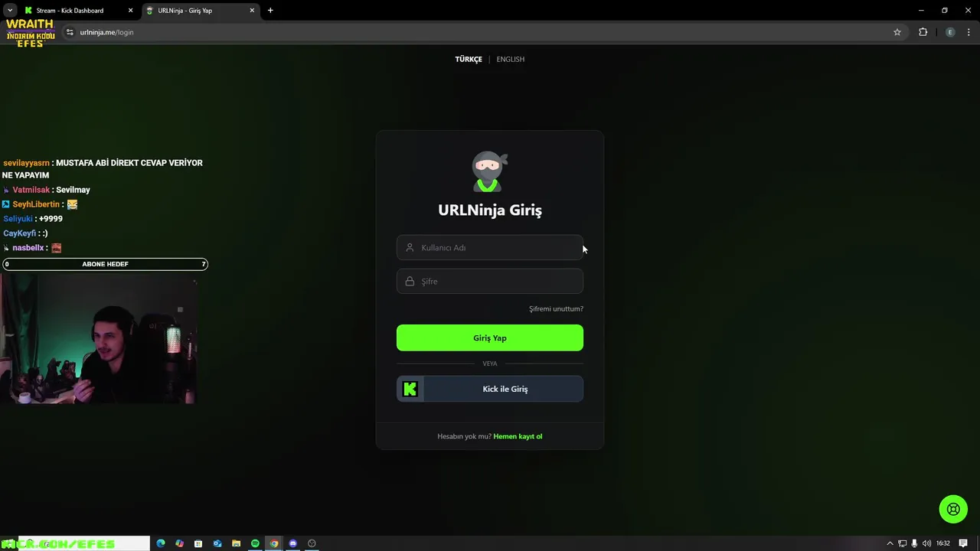980x551 pixels.
Task: Open Microsoft Store from the taskbar
Action: pos(198,543)
